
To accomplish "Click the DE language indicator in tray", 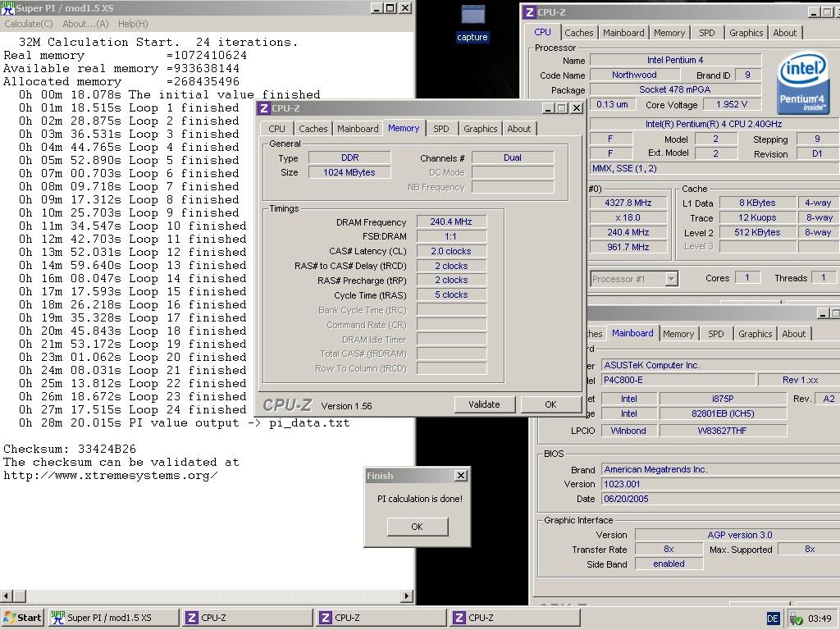I will pos(773,619).
